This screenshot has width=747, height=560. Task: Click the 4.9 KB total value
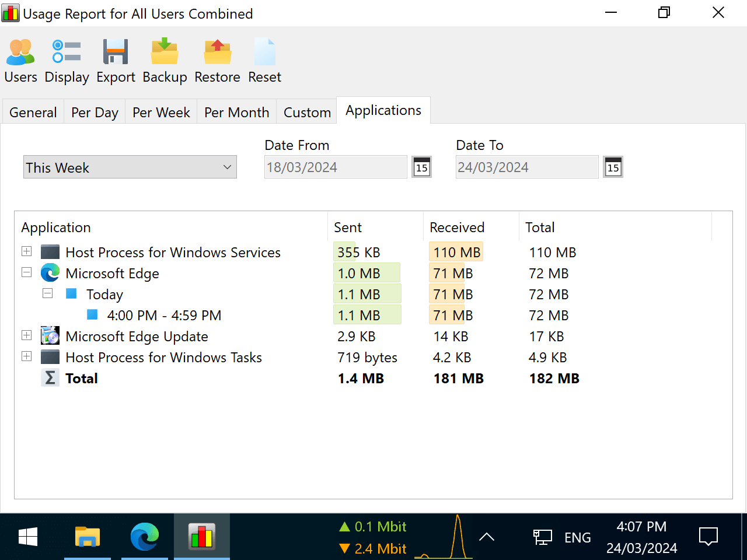[547, 358]
